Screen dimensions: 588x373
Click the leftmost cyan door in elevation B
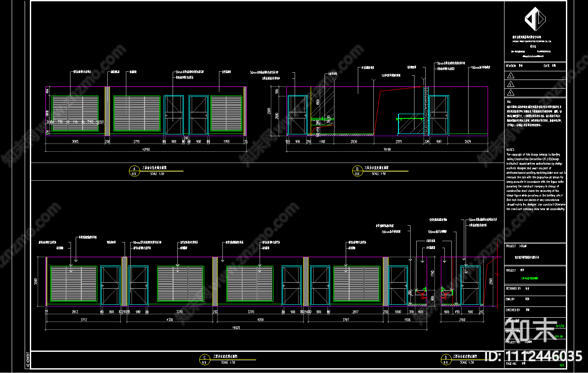(x=298, y=115)
